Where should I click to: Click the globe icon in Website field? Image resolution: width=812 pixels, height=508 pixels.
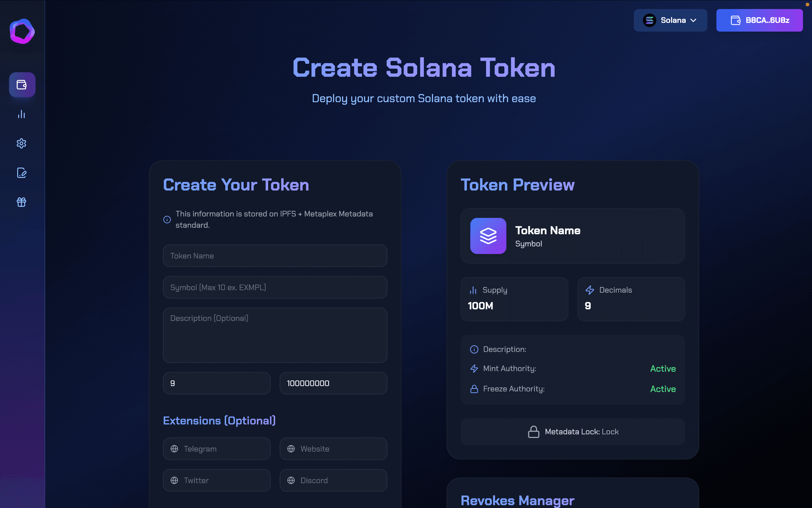coord(291,448)
